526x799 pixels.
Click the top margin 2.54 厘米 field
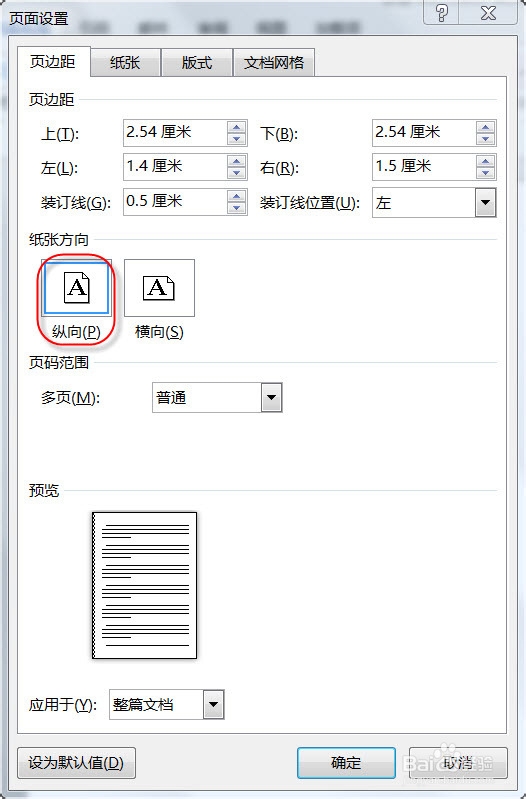pos(175,133)
